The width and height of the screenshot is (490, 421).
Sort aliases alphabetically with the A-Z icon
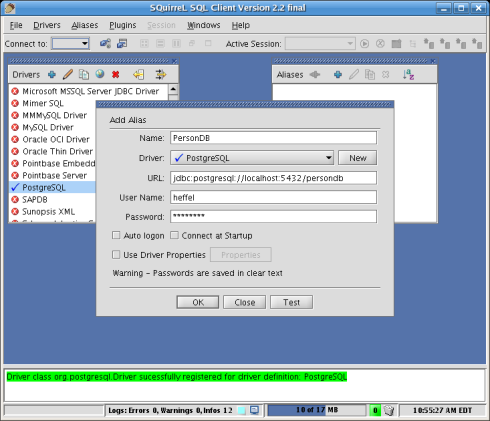[x=408, y=74]
